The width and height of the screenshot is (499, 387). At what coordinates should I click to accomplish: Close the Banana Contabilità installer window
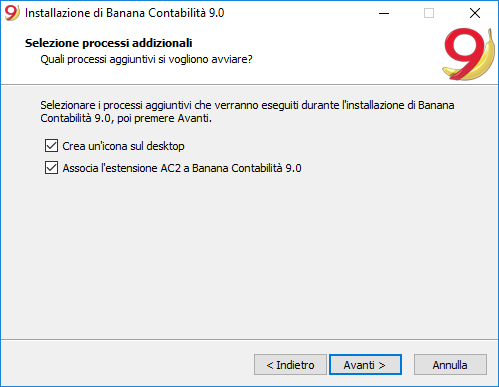tap(475, 13)
